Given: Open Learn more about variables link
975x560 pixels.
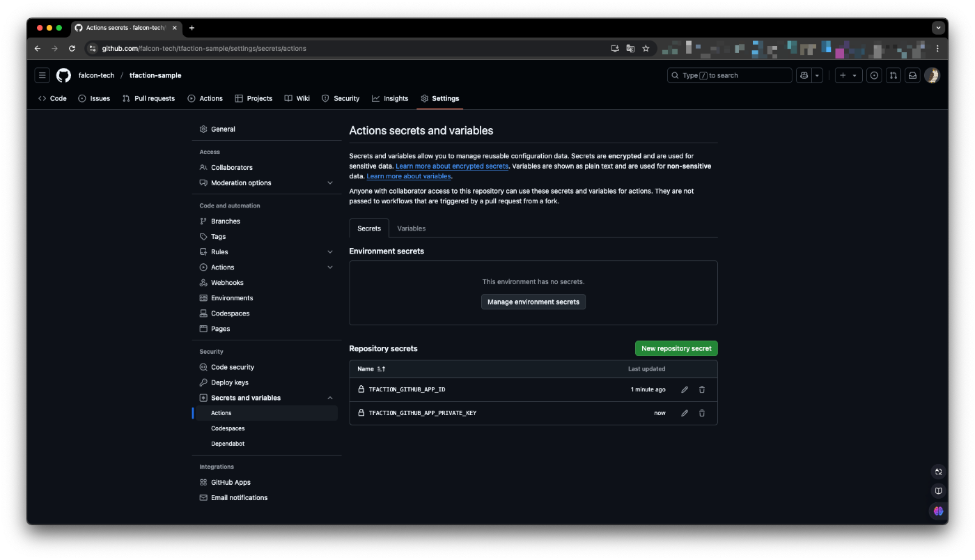Looking at the screenshot, I should (409, 176).
